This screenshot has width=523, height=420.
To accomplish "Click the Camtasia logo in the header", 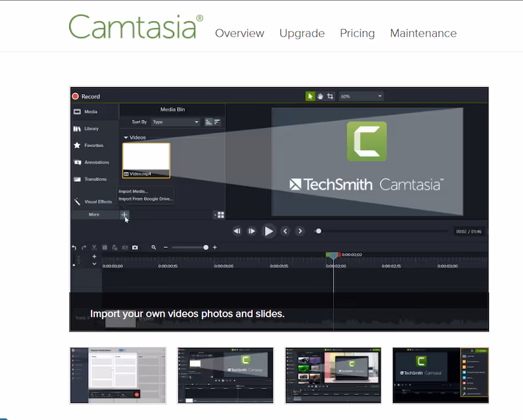I will [136, 27].
